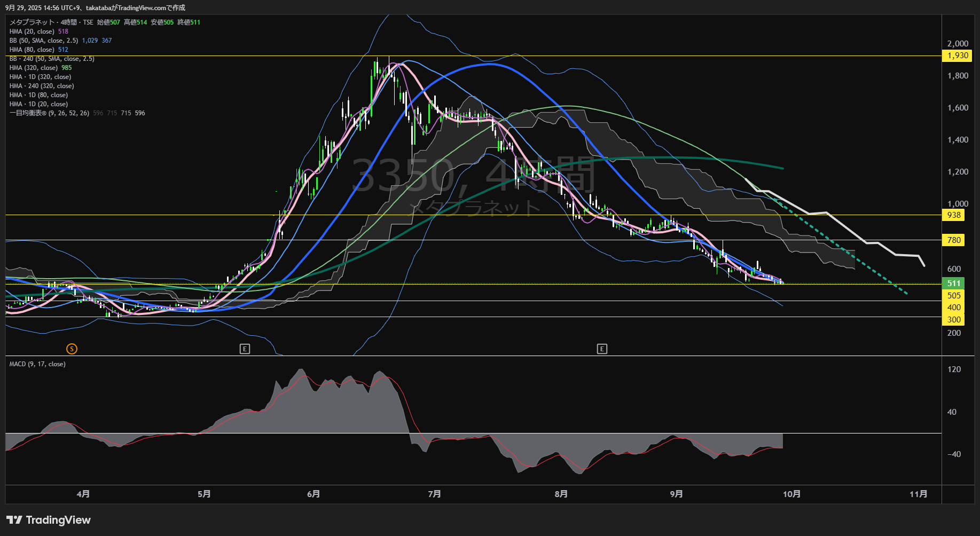Screen dimensions: 980x536
Task: Click the TradingView logo
Action: 49,520
